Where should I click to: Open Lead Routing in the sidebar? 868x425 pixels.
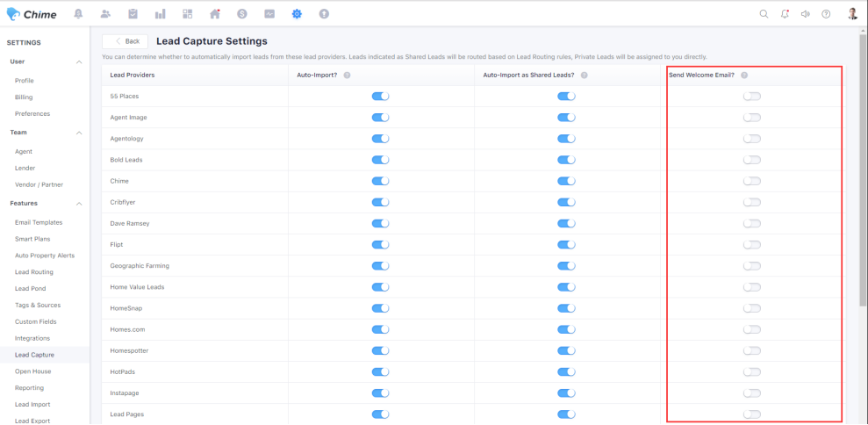(x=34, y=272)
